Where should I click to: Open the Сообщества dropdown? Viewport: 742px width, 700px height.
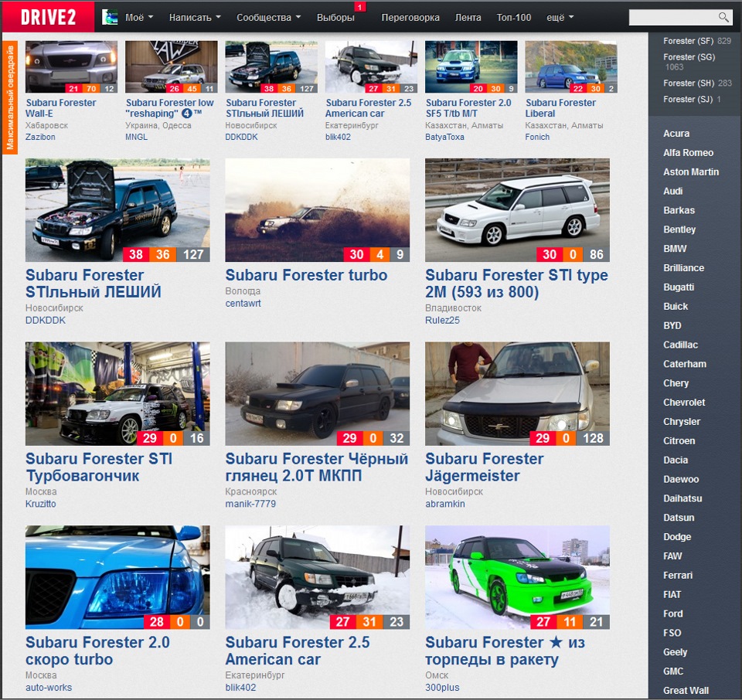(268, 18)
